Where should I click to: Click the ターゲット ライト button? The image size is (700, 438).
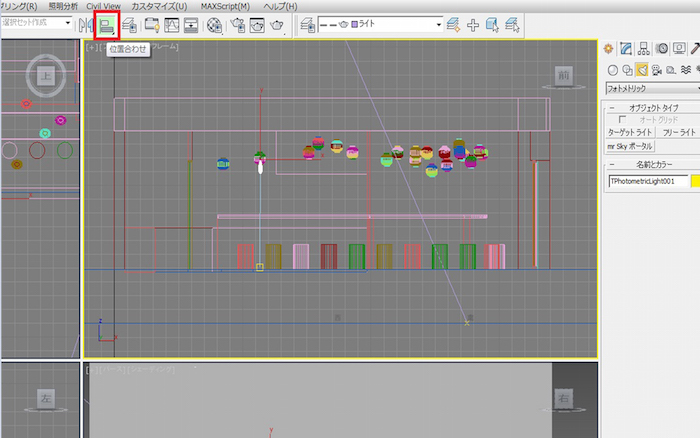tap(629, 132)
